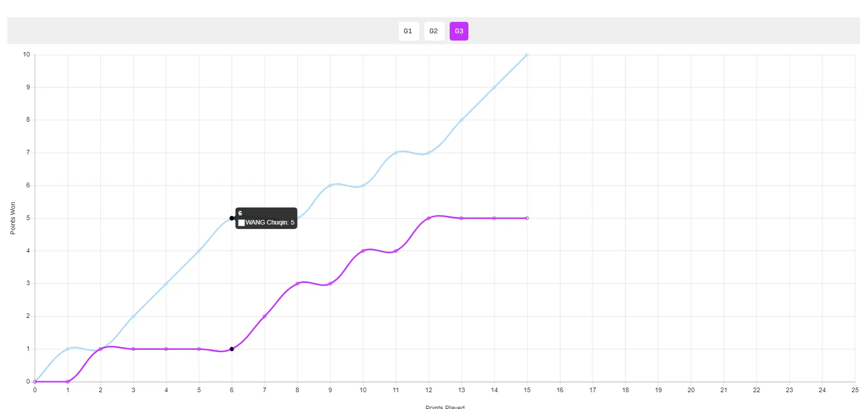
Task: Click blue line point at 13 points played
Action: [461, 120]
